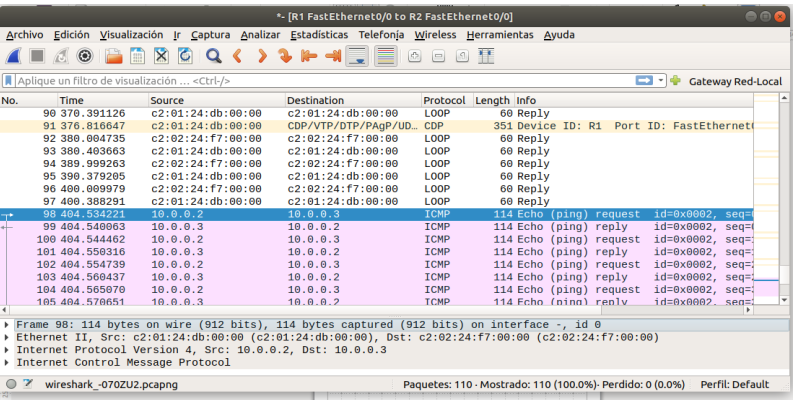Click wireshark_-070ZU2.pcapng filename in status bar

click(x=111, y=385)
